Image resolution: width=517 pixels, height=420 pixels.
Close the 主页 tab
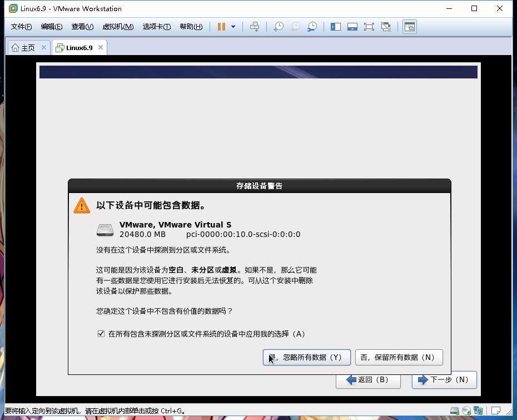[44, 47]
